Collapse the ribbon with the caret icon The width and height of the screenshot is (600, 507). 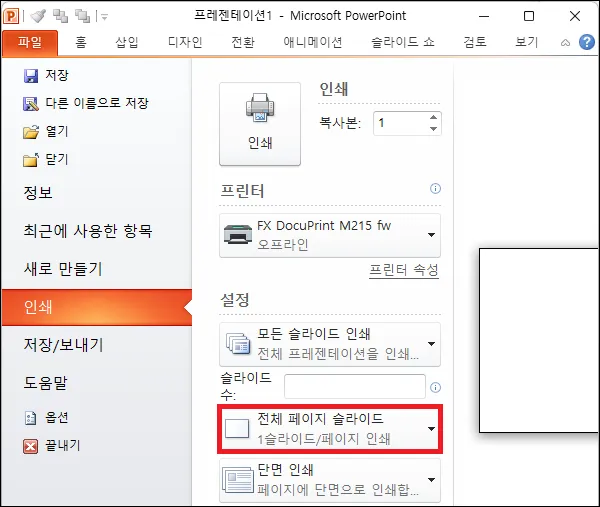point(565,43)
